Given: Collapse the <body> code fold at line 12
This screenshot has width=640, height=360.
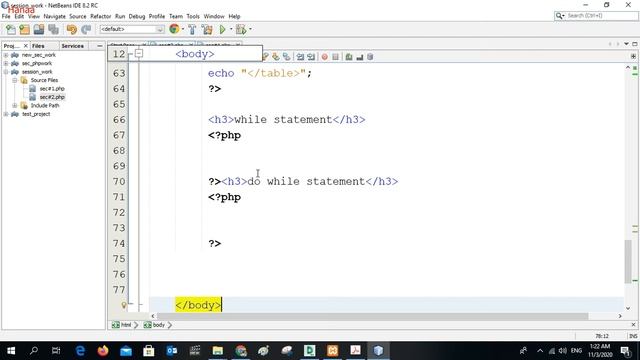Looking at the screenshot, I should click(139, 53).
